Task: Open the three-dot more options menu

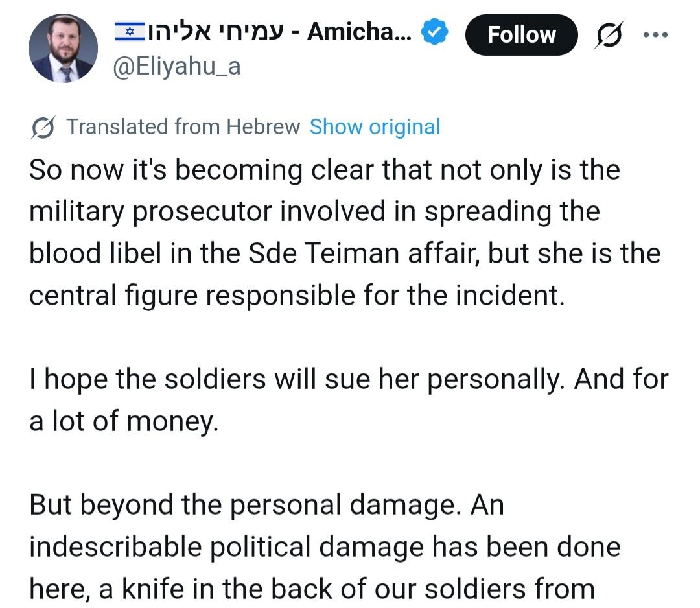Action: (655, 34)
